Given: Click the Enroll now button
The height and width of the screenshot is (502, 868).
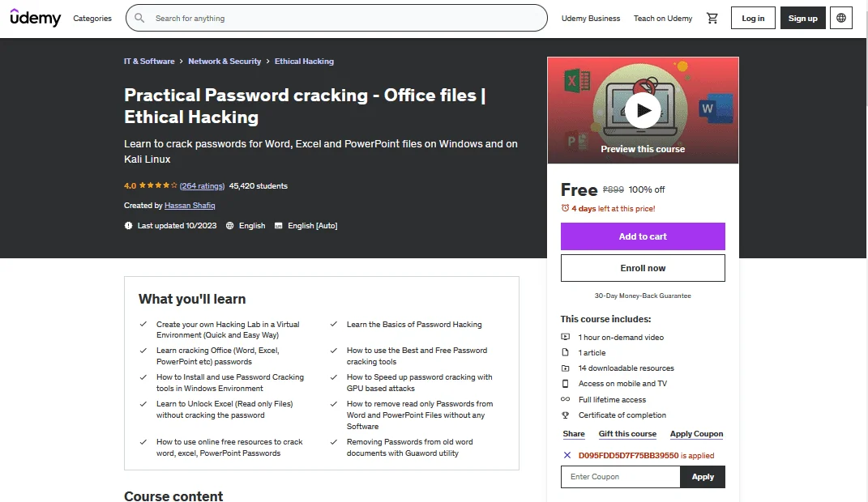Looking at the screenshot, I should [643, 268].
